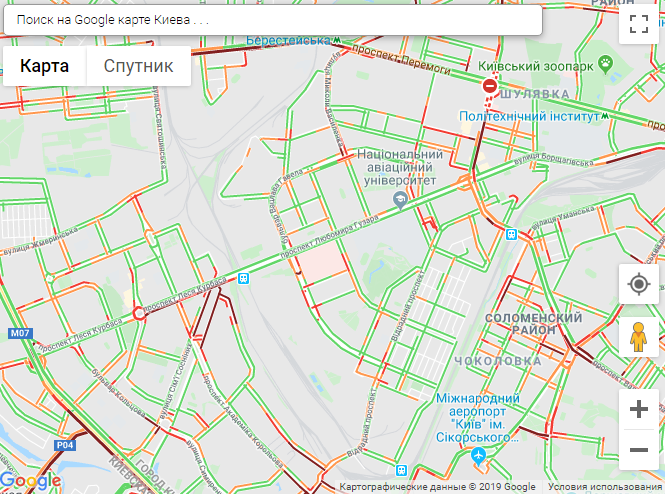Open the Політехнічний інститут metro label
This screenshot has width=665, height=494.
(529, 116)
